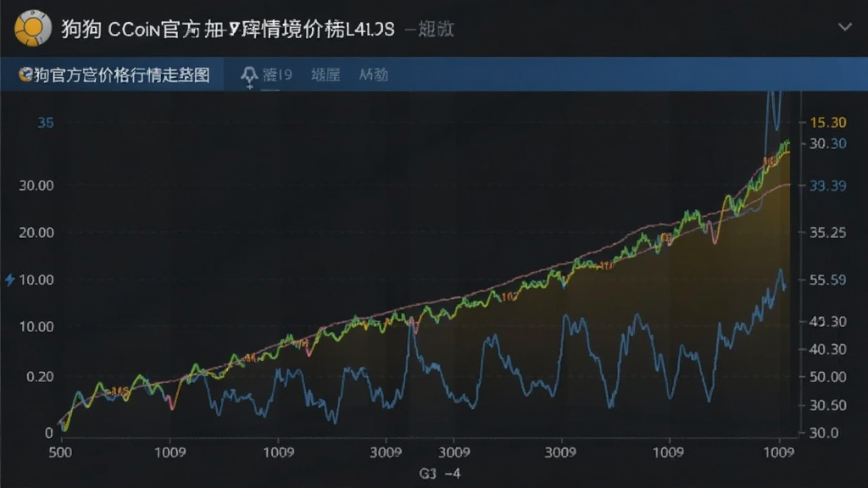The height and width of the screenshot is (488, 868).
Task: Click the 30.50 right axis value
Action: [x=827, y=406]
